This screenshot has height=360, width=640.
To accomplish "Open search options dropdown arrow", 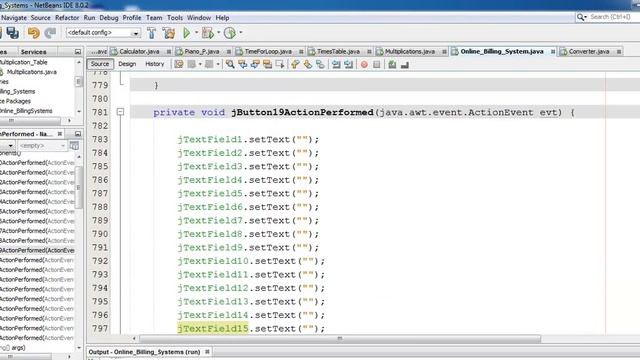I will coord(586,17).
